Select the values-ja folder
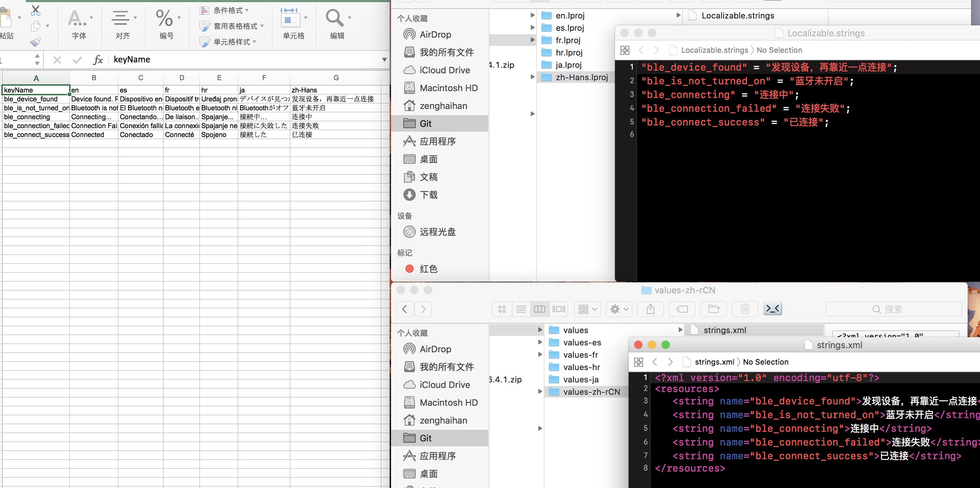Screen dimensions: 980x488 point(574,379)
